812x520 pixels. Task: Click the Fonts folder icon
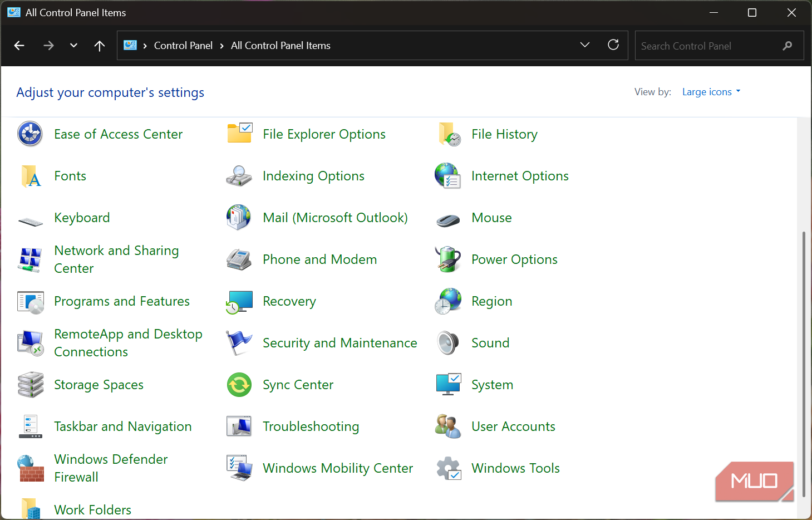tap(30, 176)
